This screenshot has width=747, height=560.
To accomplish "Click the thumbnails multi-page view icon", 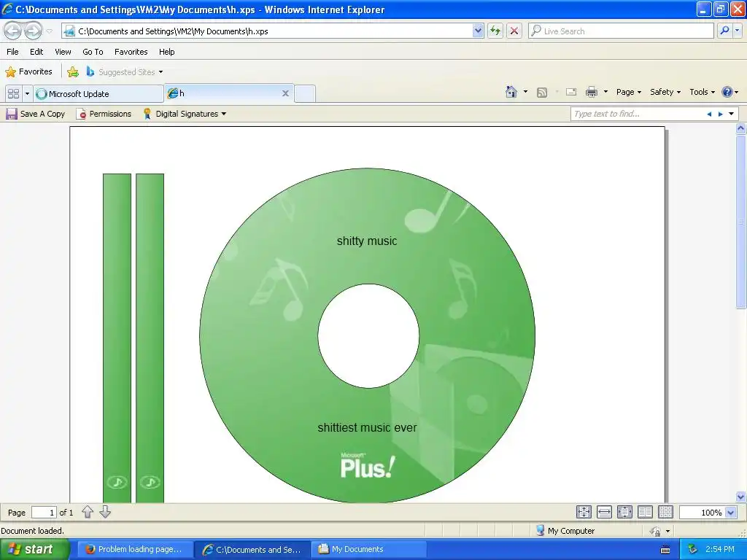I will [x=665, y=512].
